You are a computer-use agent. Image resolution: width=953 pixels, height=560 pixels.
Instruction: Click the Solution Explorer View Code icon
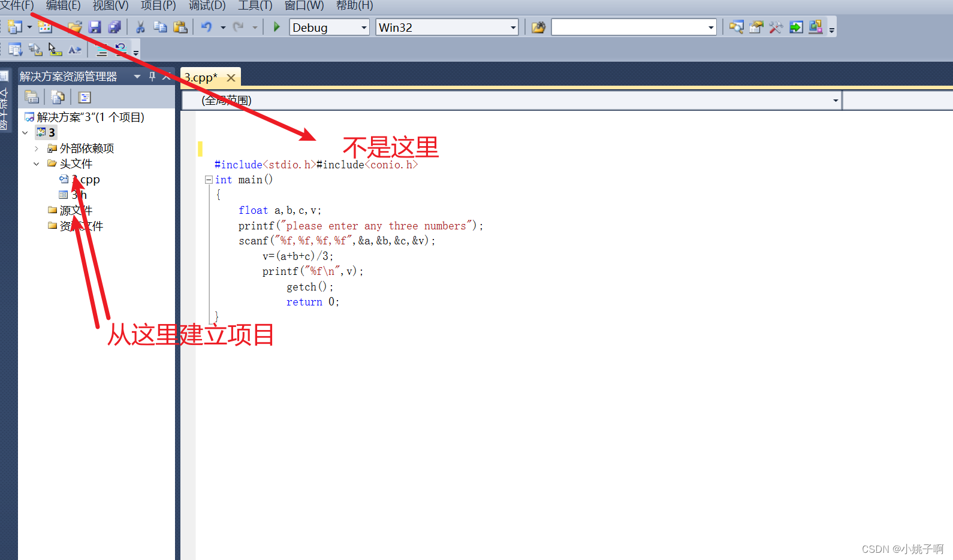[85, 97]
